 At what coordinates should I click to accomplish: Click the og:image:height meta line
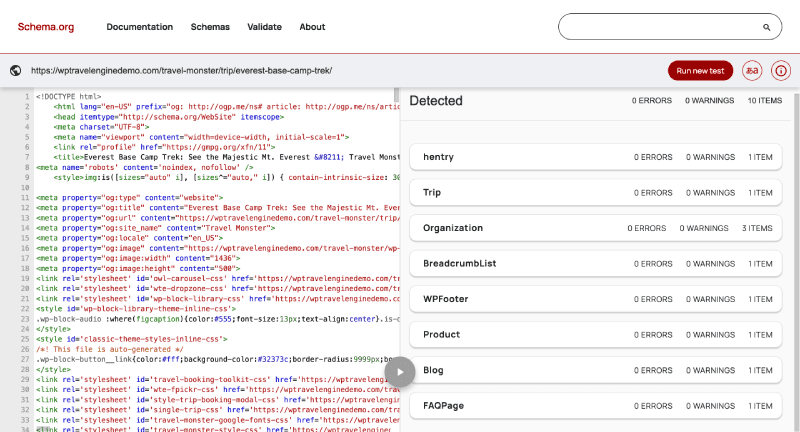click(x=138, y=268)
